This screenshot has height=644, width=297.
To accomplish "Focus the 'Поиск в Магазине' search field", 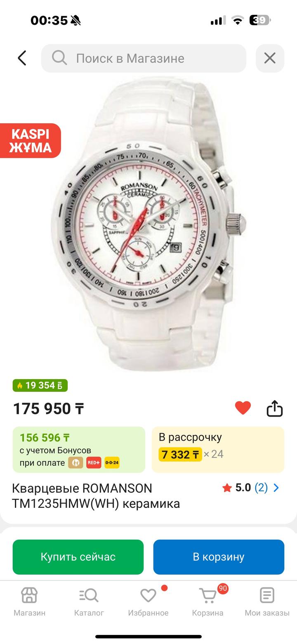I will coord(144,58).
